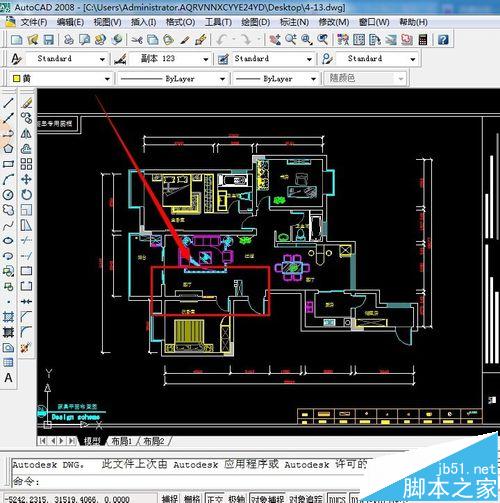
Task: Toggle 对象追踪 object tracking in status bar
Action: 306,499
